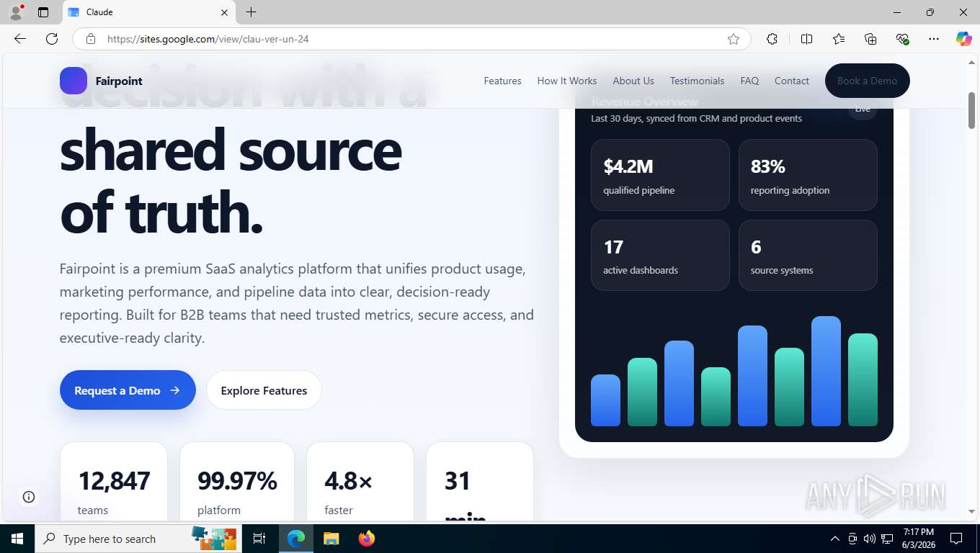This screenshot has width=980, height=553.
Task: Open the browser Extensions icon
Action: coord(772,39)
